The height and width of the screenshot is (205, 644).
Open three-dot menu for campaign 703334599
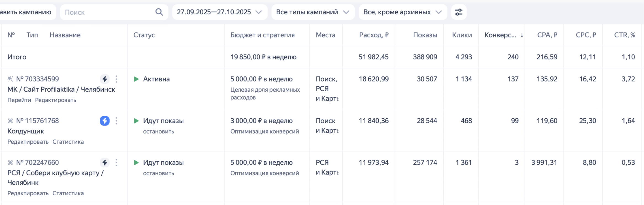(116, 79)
